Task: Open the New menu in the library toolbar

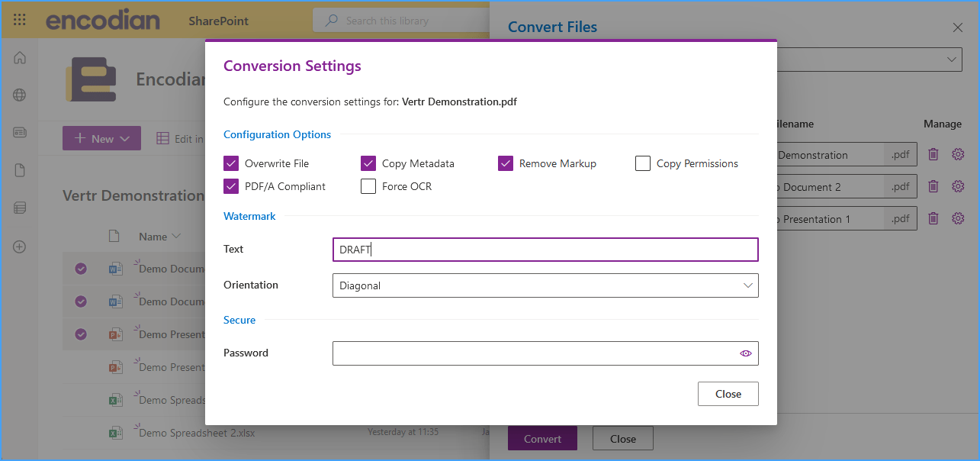Action: [101, 138]
